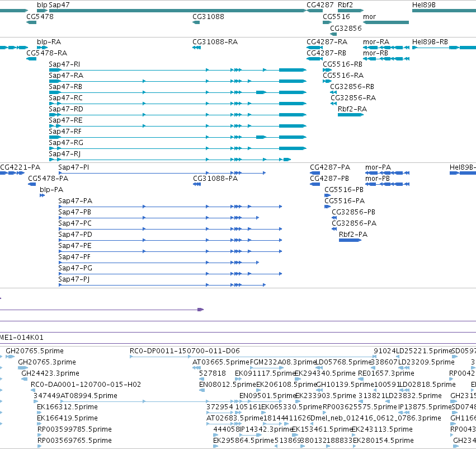Select the CG5516-RA transcript
The image size is (476, 449).
(327, 81)
